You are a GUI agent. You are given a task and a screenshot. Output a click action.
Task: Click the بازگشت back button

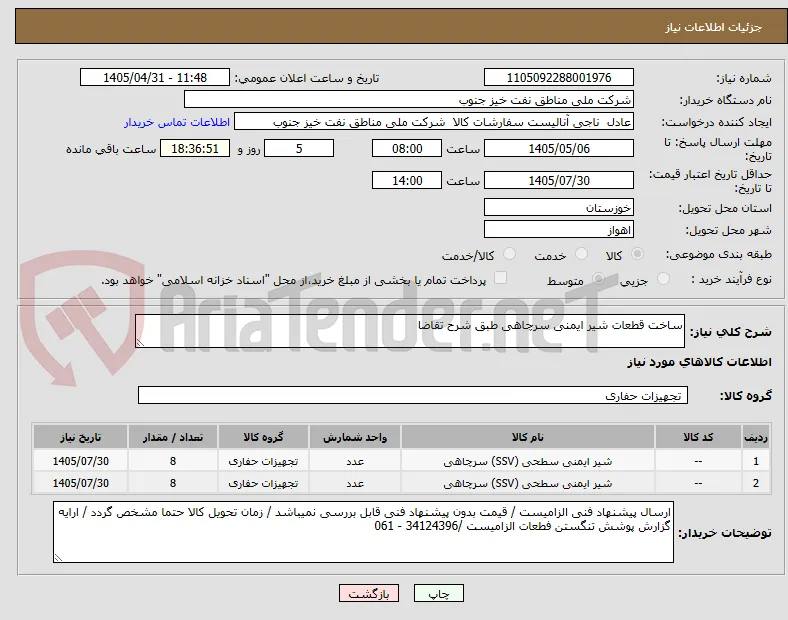pyautogui.click(x=369, y=593)
